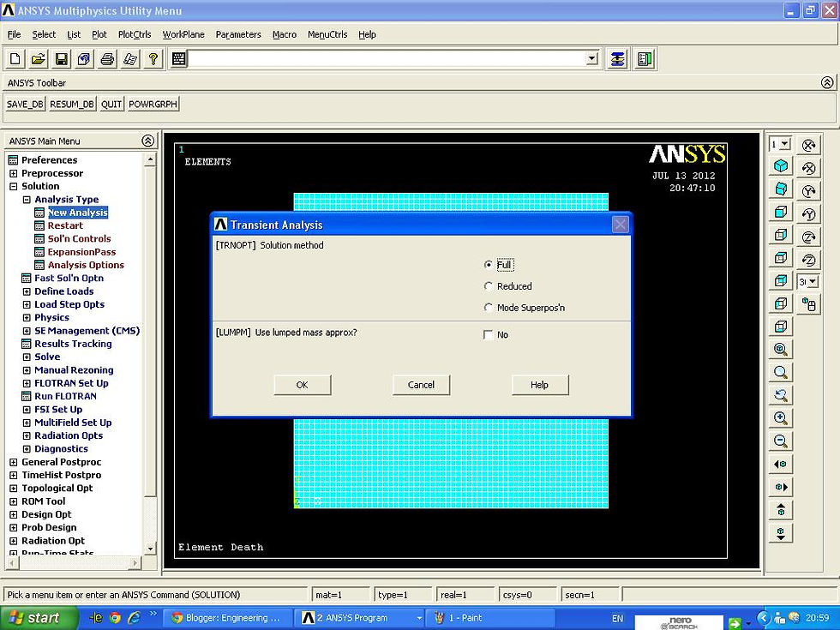Pan the model right arrow icon
The height and width of the screenshot is (630, 840).
click(781, 488)
